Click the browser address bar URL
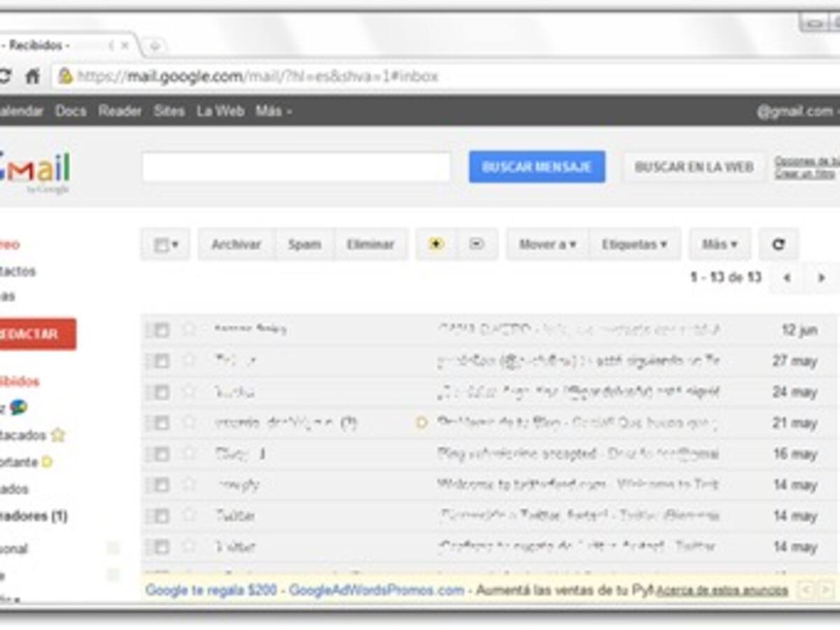840x630 pixels. click(258, 76)
